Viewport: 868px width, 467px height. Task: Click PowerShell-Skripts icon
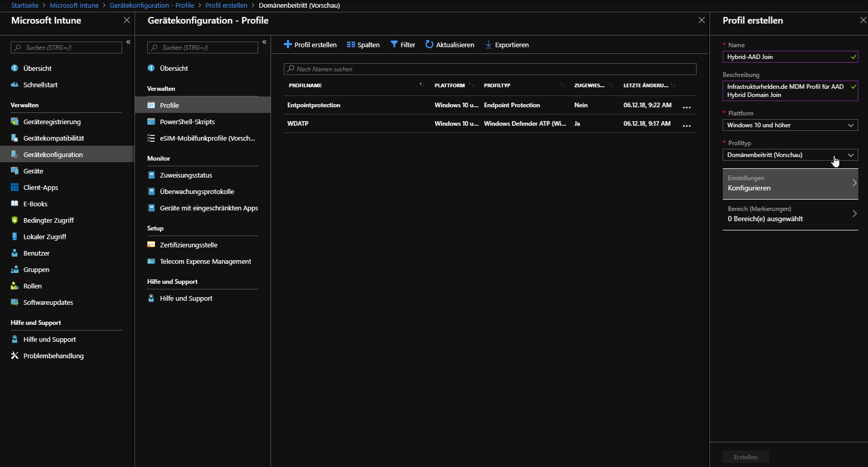click(x=151, y=122)
